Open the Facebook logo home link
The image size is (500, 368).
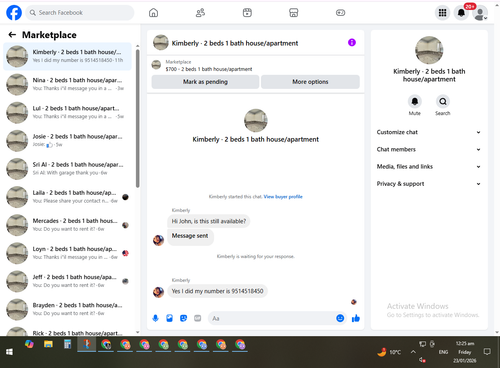14,13
